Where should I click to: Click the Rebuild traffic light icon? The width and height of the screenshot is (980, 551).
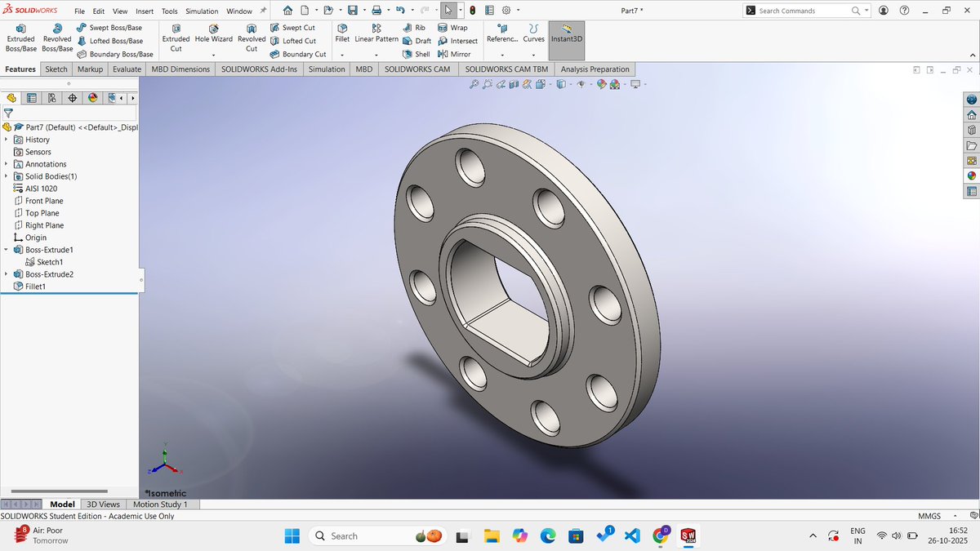click(x=472, y=11)
